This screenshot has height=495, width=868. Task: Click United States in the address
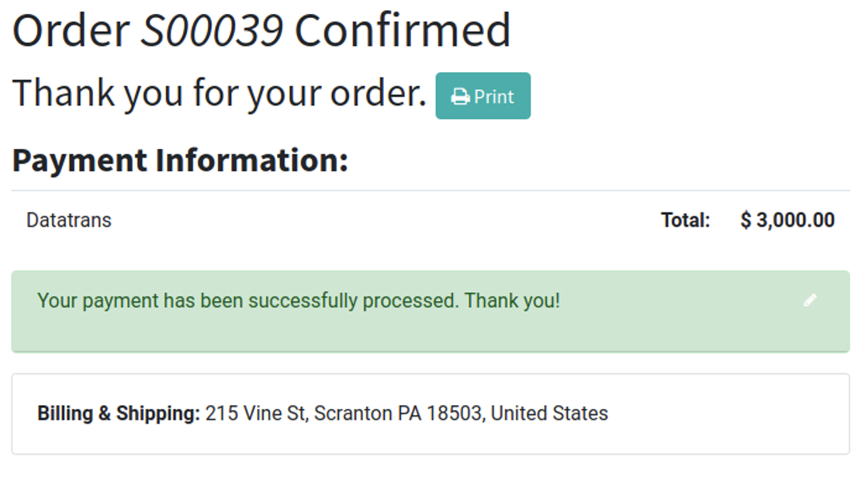pos(549,414)
